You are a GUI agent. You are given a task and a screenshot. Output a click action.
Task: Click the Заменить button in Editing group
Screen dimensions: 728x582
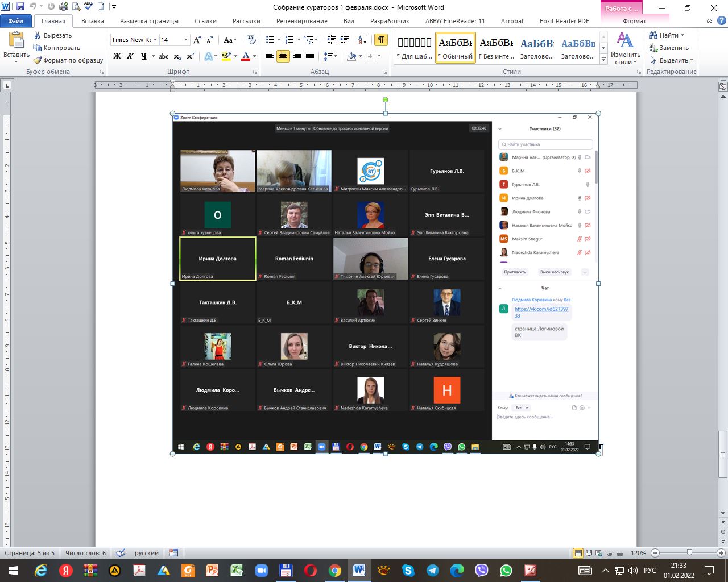click(x=669, y=48)
